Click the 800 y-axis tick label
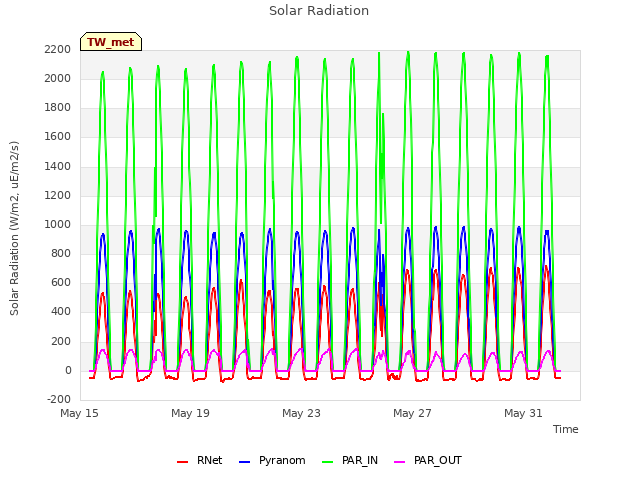 [x=61, y=253]
